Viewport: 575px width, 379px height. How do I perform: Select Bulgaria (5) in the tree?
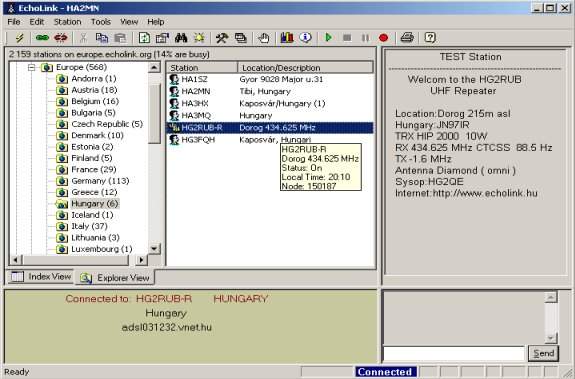pos(93,113)
